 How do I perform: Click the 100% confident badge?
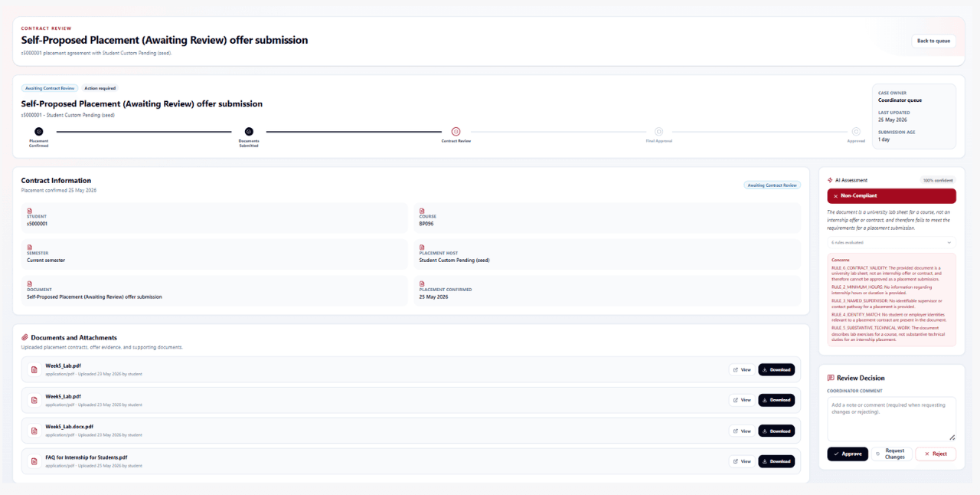pos(938,181)
